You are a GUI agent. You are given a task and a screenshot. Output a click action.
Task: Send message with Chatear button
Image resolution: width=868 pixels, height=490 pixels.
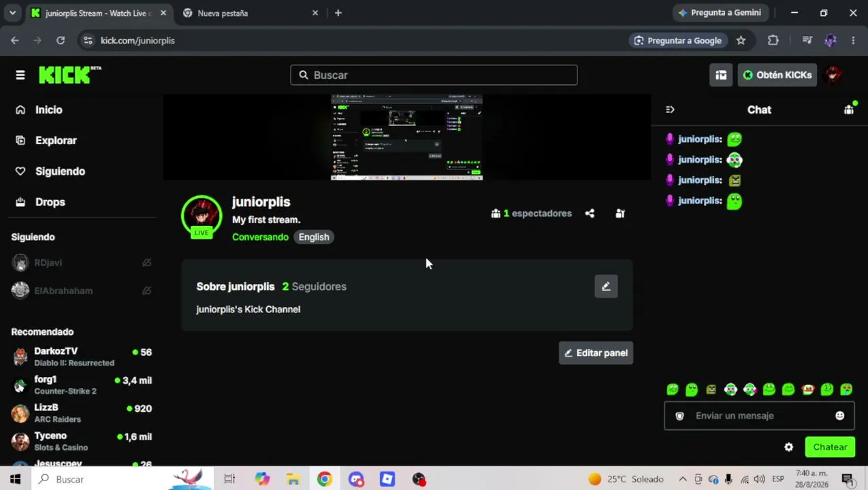pos(830,447)
